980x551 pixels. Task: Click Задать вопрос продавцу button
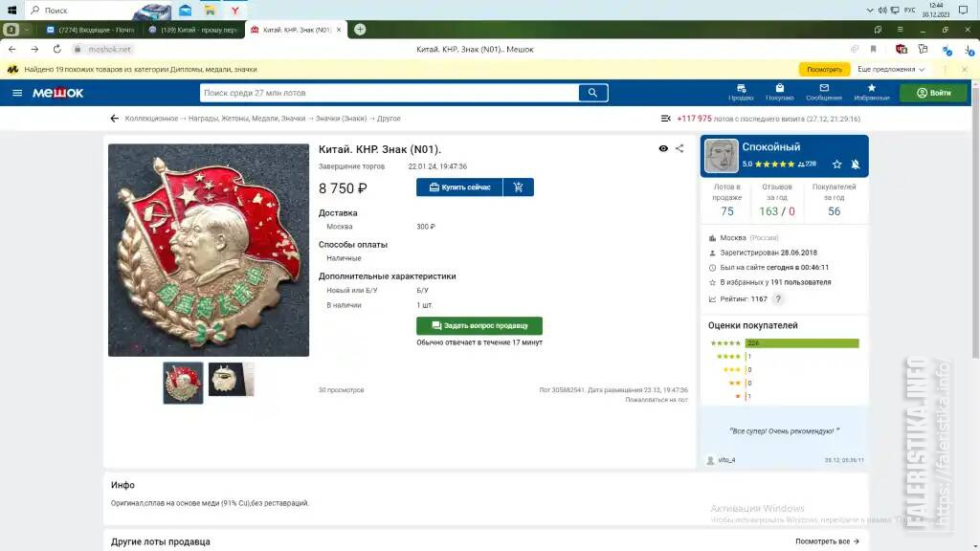479,325
